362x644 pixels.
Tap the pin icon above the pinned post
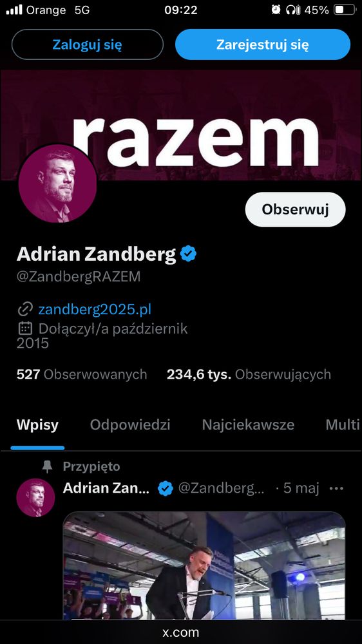coord(48,466)
